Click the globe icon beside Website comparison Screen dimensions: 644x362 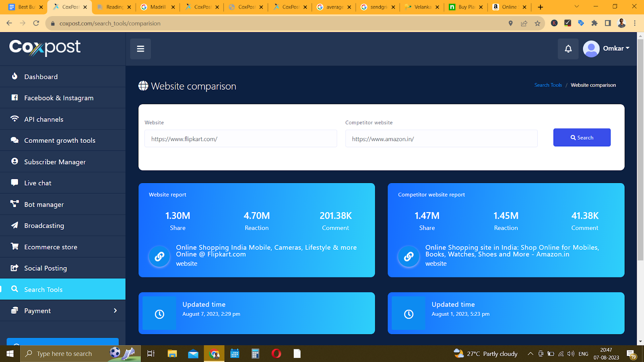point(143,86)
